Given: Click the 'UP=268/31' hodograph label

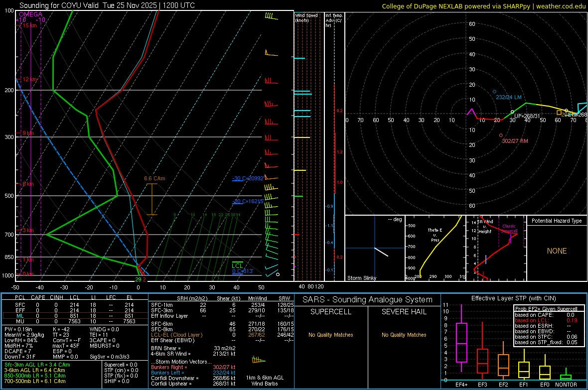Looking at the screenshot, I should (x=527, y=116).
